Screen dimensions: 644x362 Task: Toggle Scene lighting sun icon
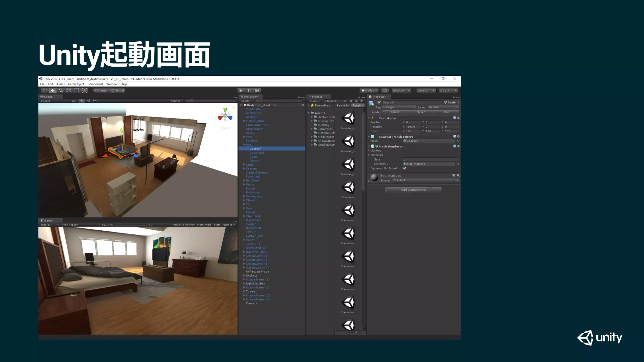[81, 101]
